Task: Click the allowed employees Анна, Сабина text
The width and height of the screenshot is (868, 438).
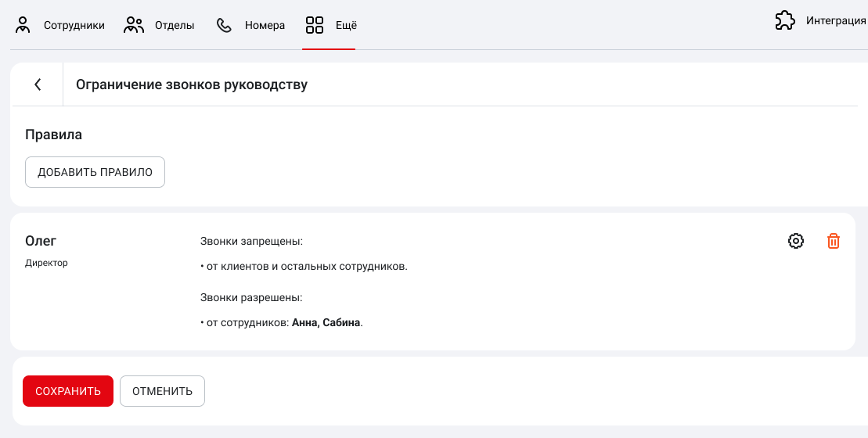Action: click(x=326, y=322)
